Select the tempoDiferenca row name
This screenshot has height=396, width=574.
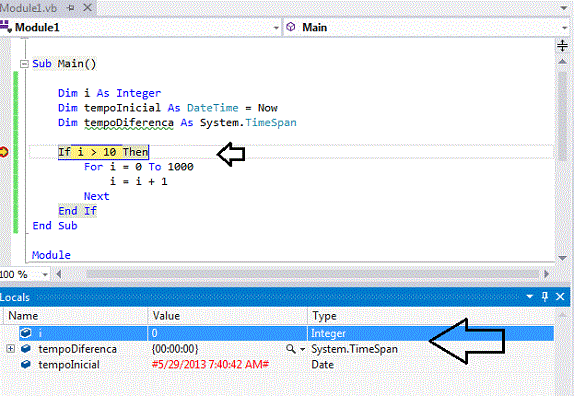(78, 349)
